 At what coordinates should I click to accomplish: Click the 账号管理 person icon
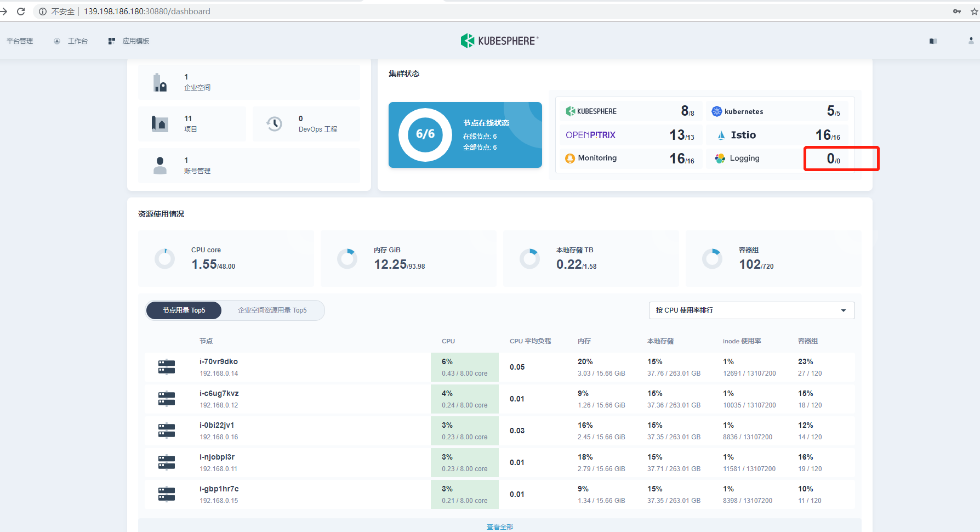coord(159,165)
